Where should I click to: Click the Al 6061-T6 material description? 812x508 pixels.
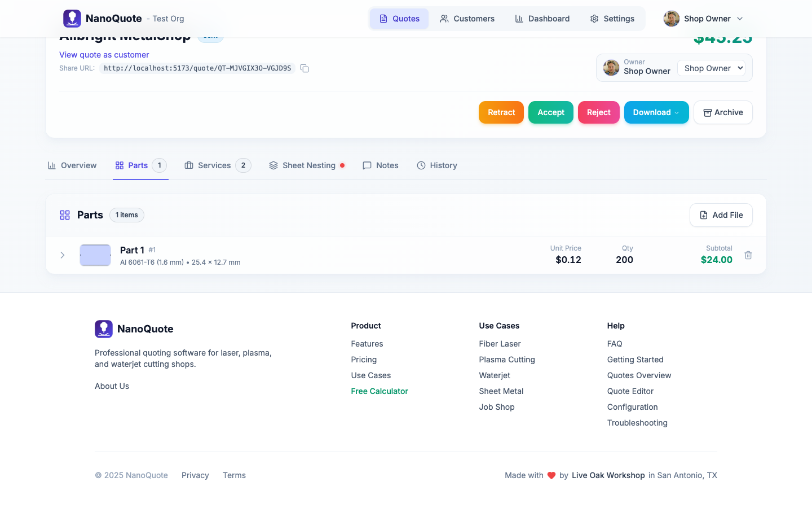(180, 262)
